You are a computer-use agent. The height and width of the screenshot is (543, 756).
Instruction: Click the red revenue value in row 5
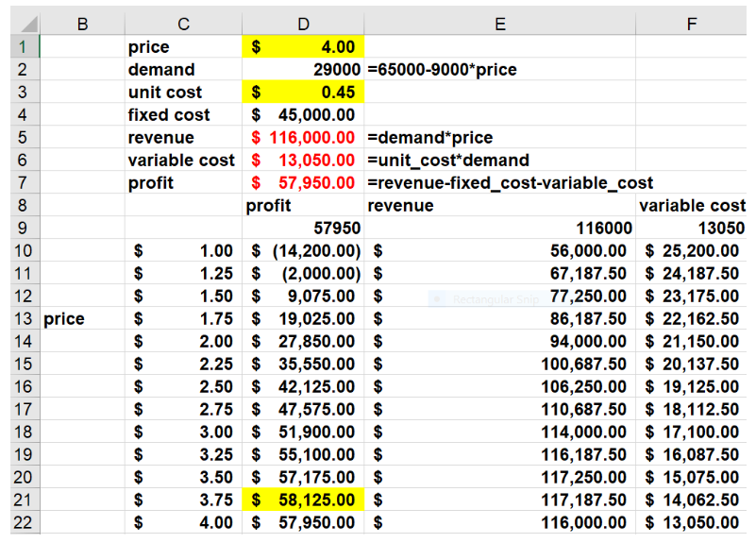pos(303,137)
